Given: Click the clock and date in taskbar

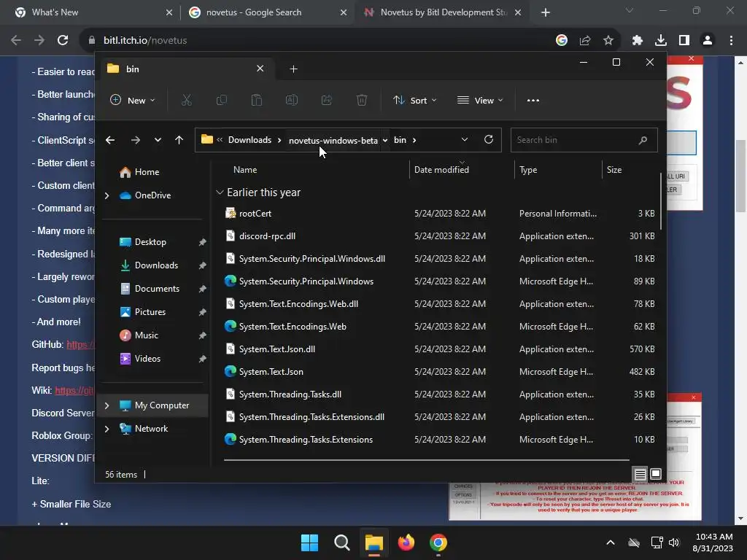Looking at the screenshot, I should [x=713, y=542].
